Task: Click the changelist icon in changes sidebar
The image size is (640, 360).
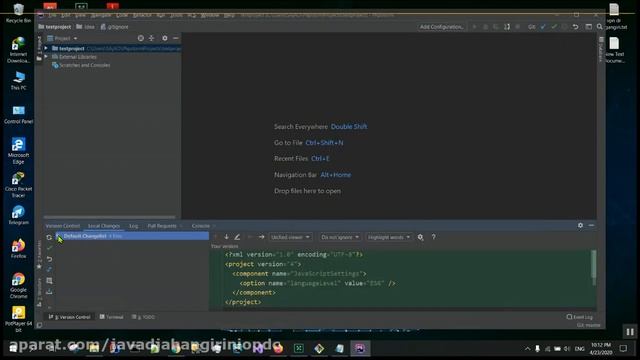Action: tap(49, 280)
